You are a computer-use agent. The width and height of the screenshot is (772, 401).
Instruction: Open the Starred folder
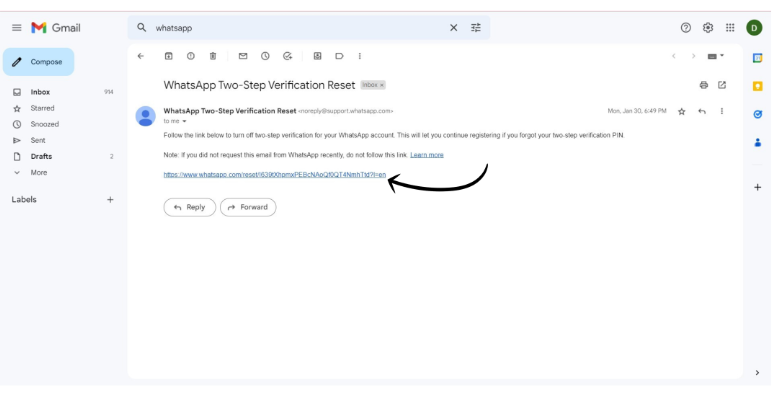42,108
